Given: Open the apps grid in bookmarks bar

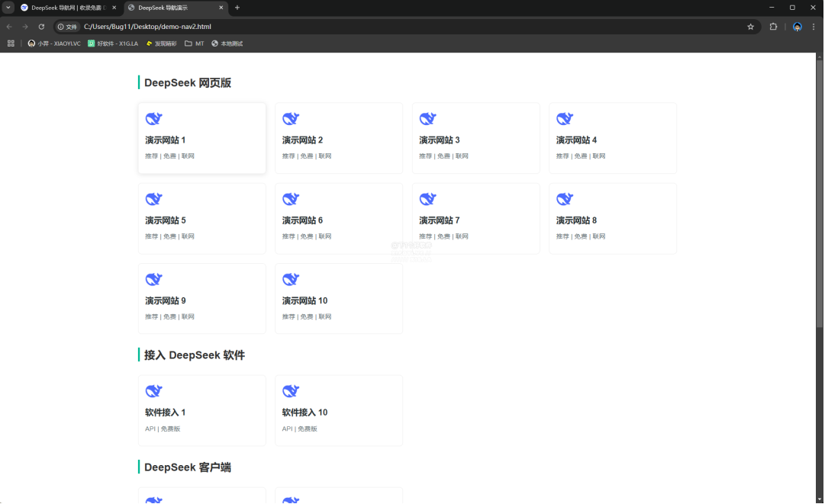Looking at the screenshot, I should [11, 43].
